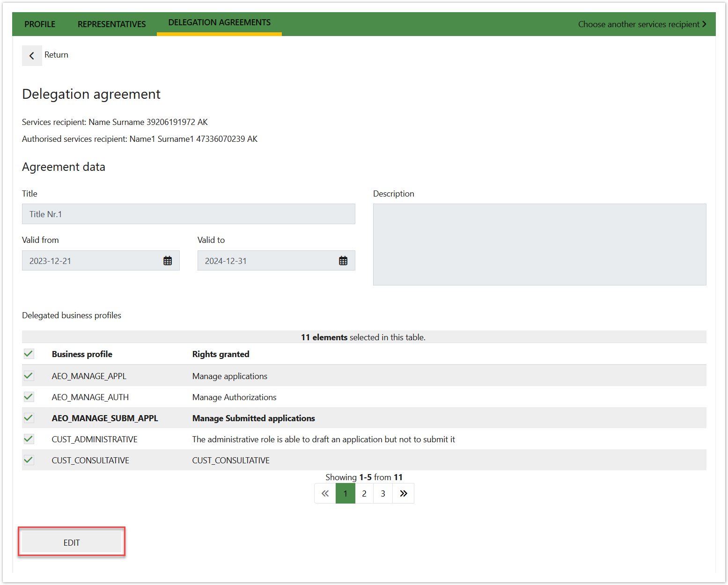
Task: Click the Description text area
Action: pos(539,244)
